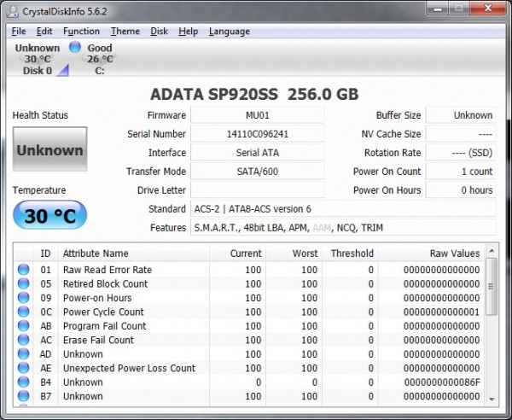Select the Good 26 °C C: drive entry
512x420 pixels.
point(100,59)
